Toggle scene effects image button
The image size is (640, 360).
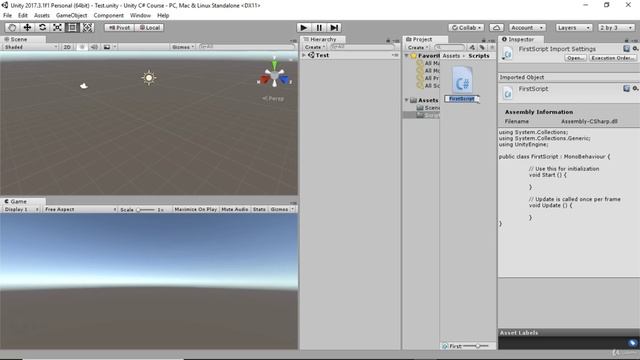click(107, 47)
